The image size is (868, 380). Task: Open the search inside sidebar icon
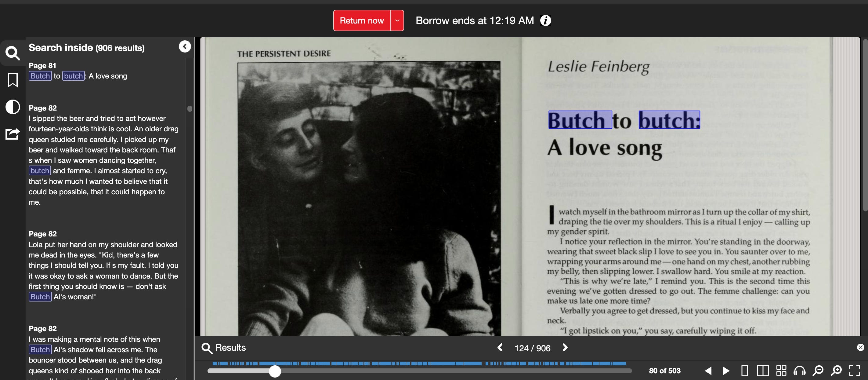[x=13, y=53]
